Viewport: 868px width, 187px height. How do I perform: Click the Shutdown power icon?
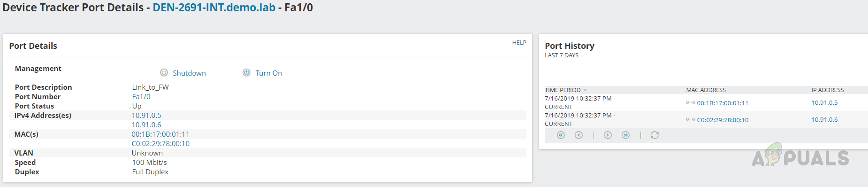pos(164,73)
